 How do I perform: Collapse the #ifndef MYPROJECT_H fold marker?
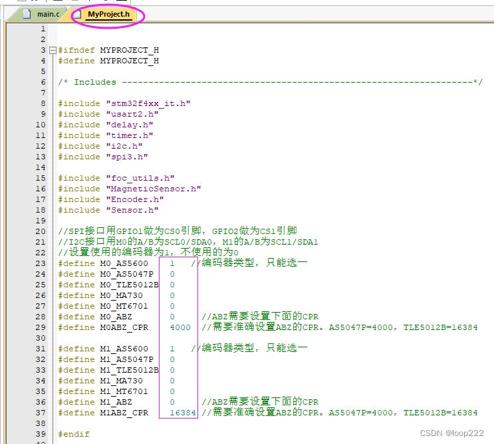coord(52,50)
